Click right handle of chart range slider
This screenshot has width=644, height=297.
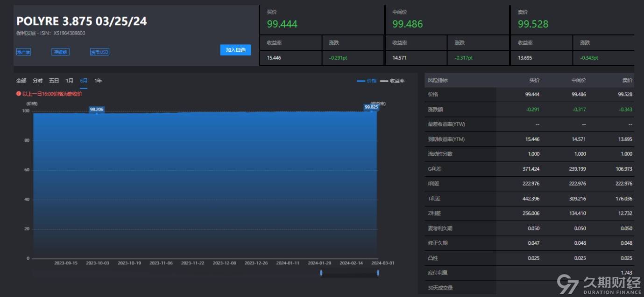[x=377, y=273]
